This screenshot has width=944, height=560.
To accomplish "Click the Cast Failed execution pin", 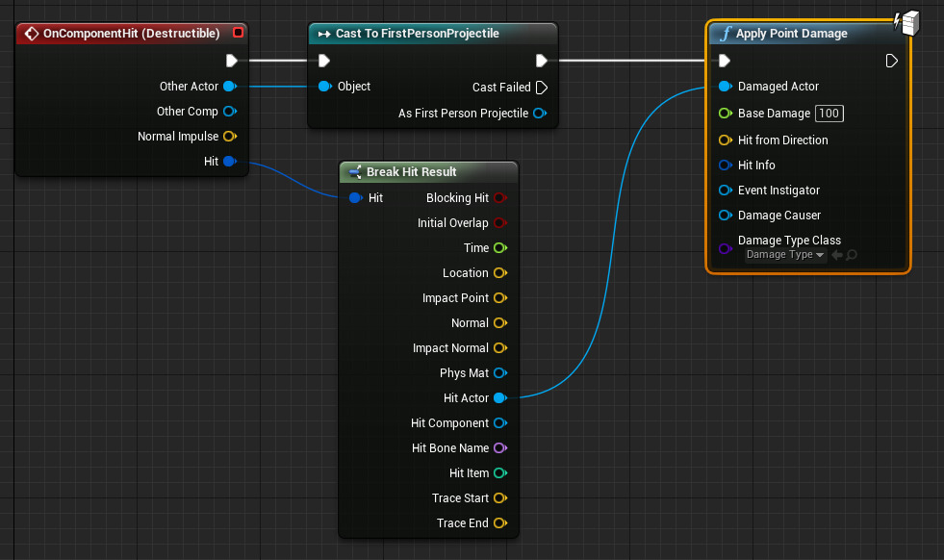I will (541, 88).
